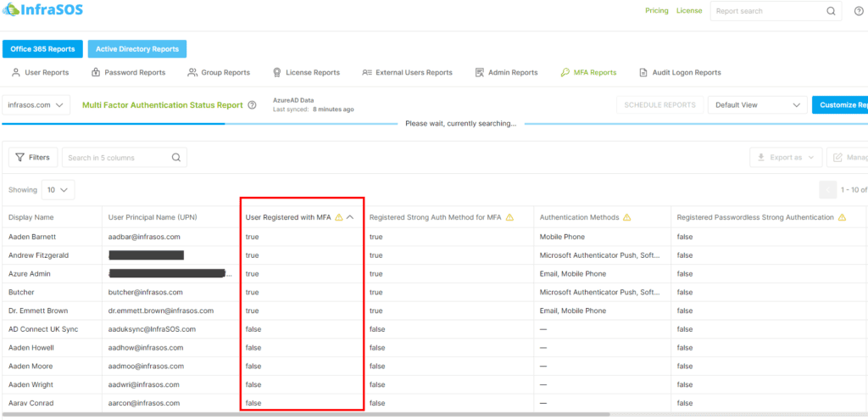
Task: Select the MFA Reports tab
Action: [588, 73]
